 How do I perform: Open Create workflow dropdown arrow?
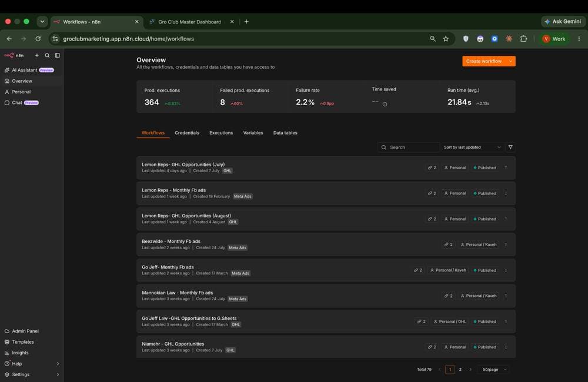(x=510, y=61)
